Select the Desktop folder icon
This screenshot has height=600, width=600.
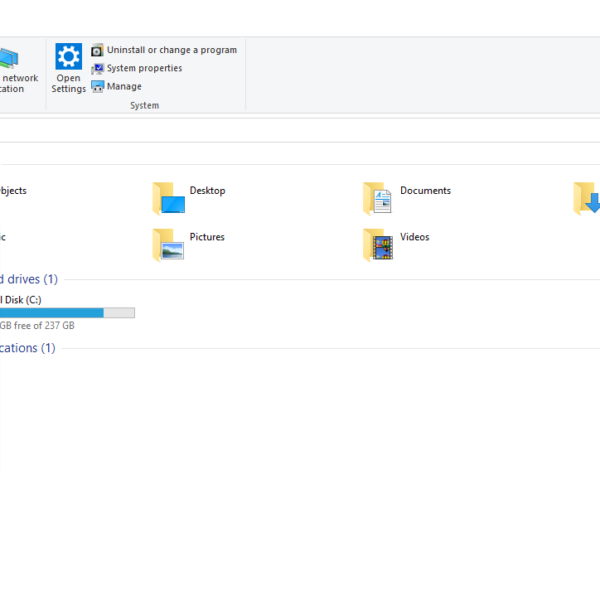(x=169, y=198)
